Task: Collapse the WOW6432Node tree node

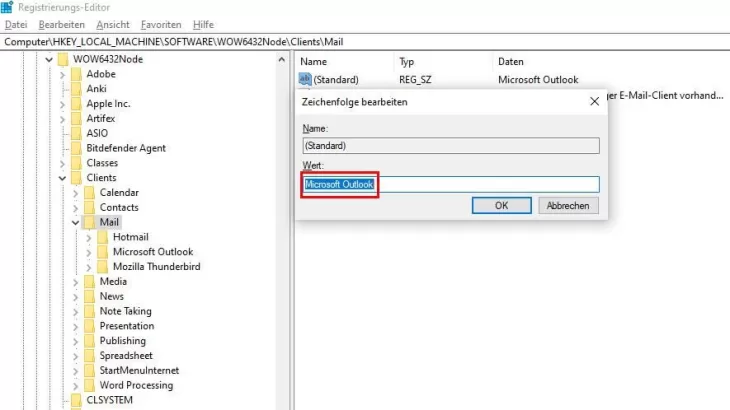Action: coord(48,59)
